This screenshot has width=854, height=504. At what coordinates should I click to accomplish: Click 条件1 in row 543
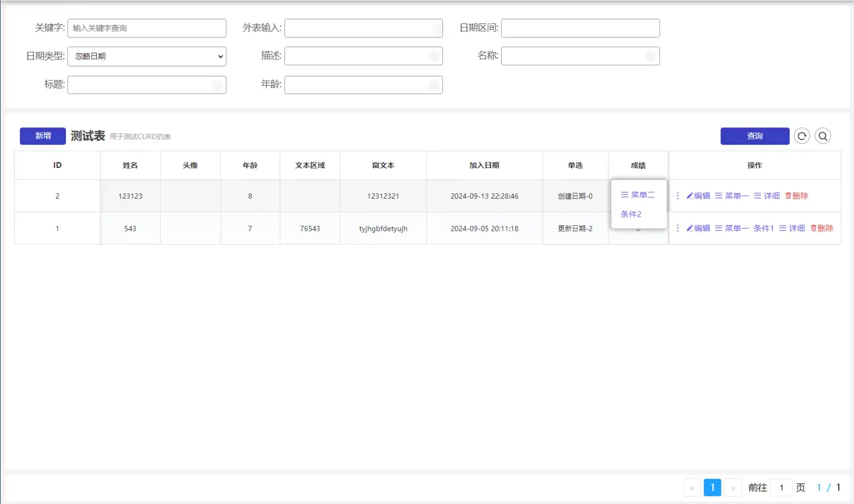(764, 228)
